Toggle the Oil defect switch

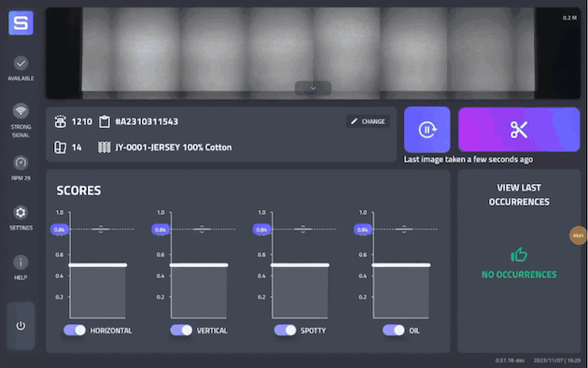click(393, 330)
